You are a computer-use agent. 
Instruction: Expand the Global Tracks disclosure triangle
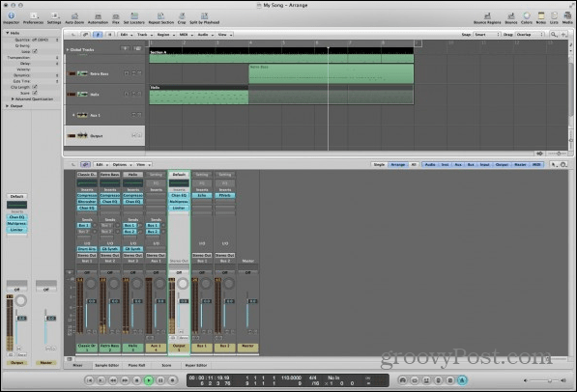pos(68,49)
